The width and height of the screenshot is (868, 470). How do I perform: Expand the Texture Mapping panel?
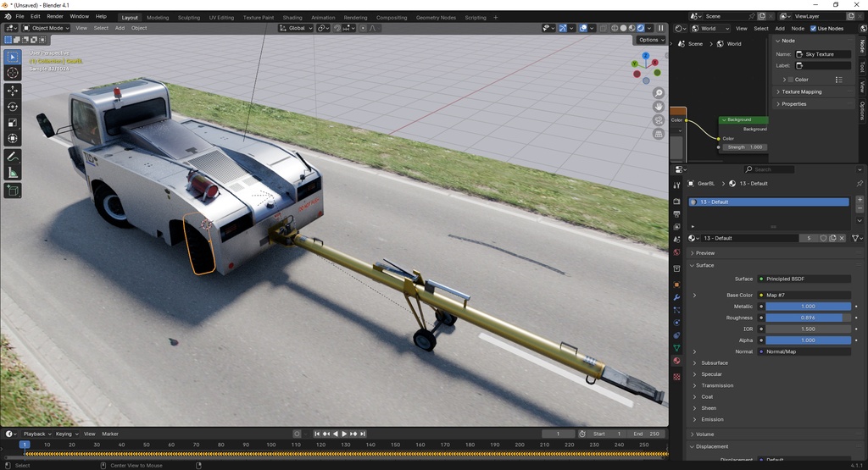(801, 91)
